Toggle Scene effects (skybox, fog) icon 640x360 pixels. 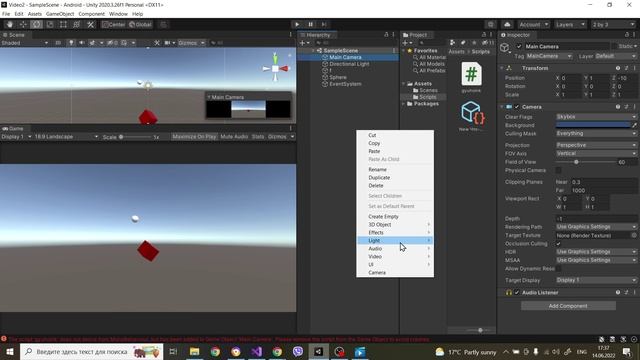click(x=92, y=43)
